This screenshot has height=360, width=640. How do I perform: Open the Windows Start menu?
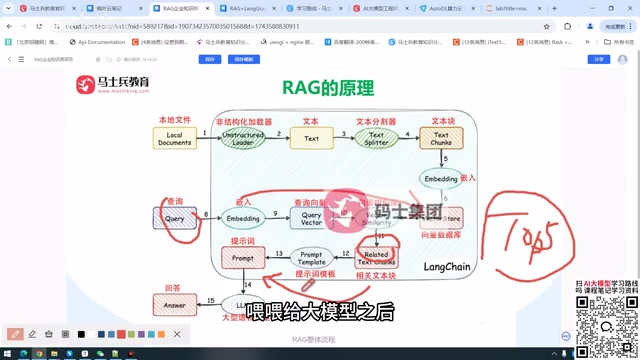click(x=7, y=353)
